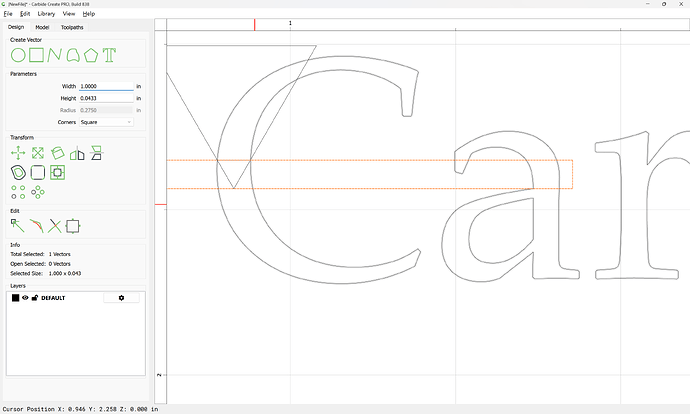Image resolution: width=690 pixels, height=414 pixels.
Task: Toggle visibility of DEFAULT layer
Action: [25, 298]
